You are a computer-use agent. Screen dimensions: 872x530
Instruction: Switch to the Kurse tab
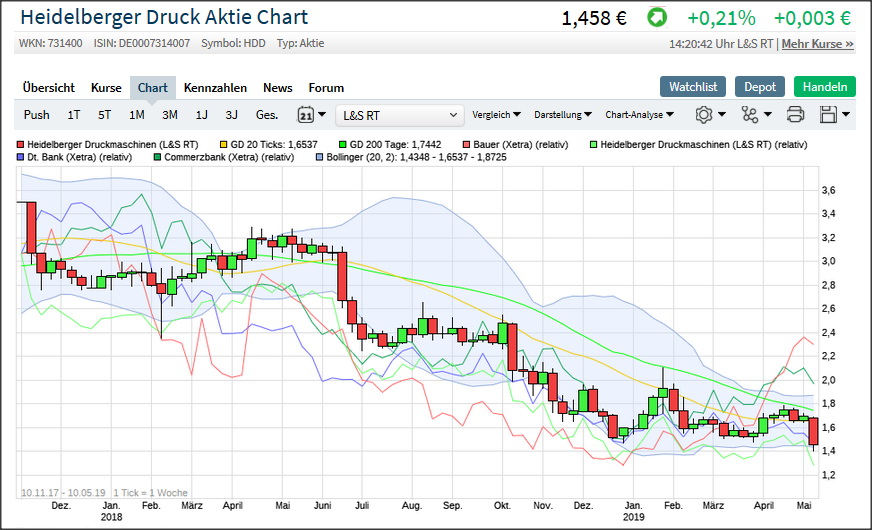point(106,88)
